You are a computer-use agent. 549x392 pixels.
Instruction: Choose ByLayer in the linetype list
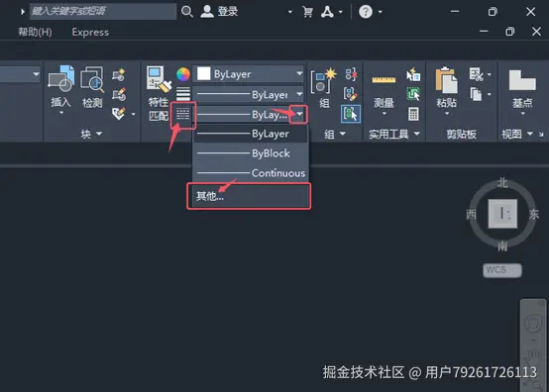[251, 134]
